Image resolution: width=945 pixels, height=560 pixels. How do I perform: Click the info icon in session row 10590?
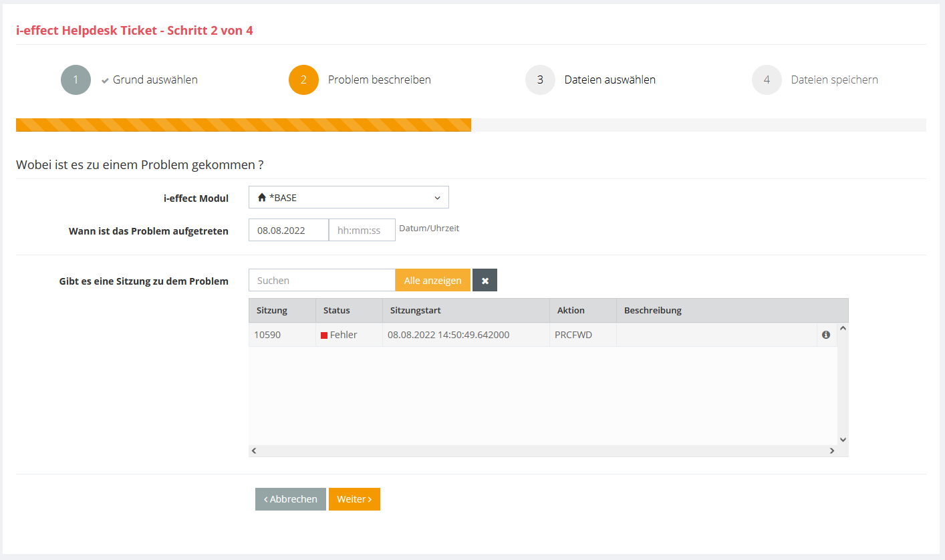(826, 335)
